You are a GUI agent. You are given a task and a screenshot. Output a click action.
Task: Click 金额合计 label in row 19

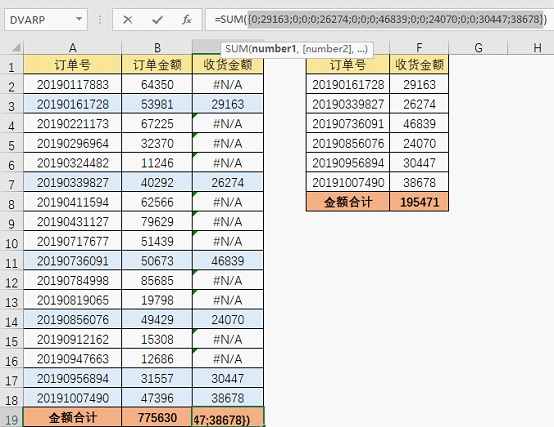point(72,417)
